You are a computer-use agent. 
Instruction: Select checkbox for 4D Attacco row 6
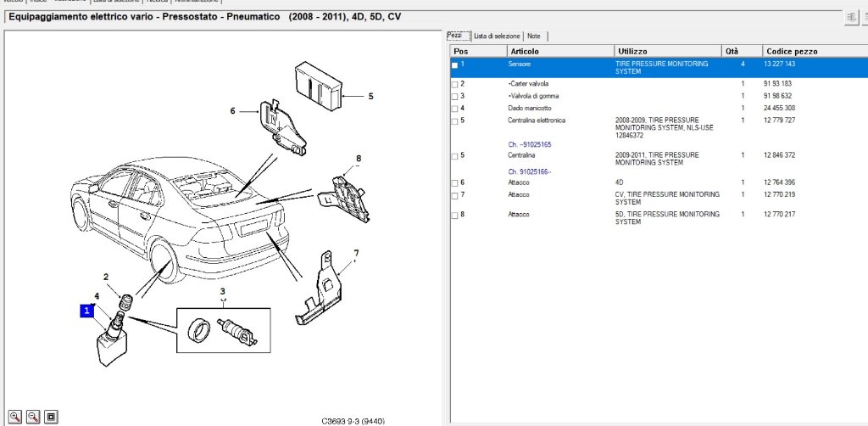coord(455,182)
